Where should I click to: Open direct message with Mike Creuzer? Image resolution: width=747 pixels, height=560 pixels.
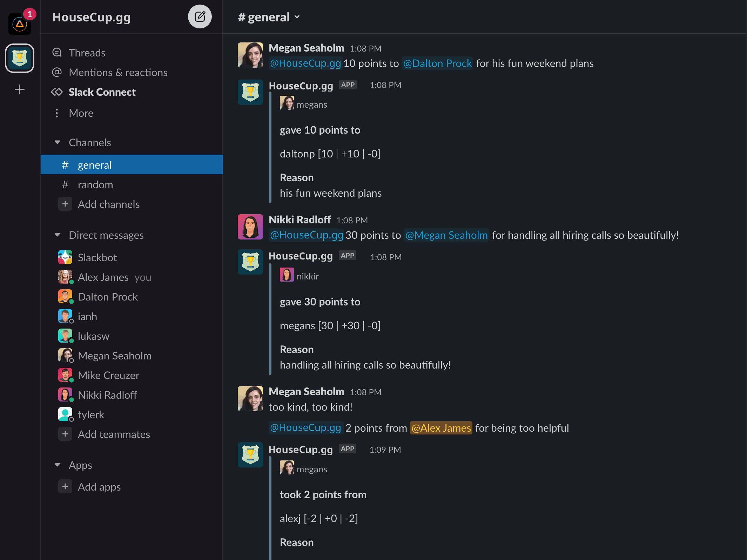(x=108, y=375)
